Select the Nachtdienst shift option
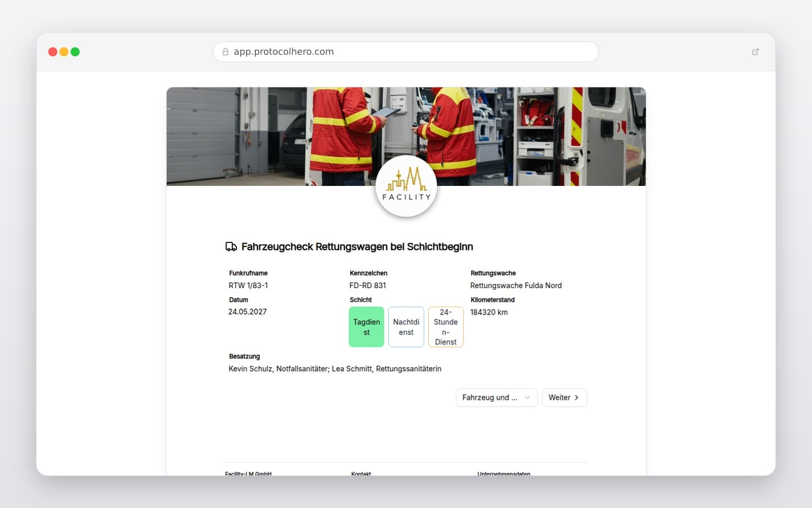The width and height of the screenshot is (812, 508). [406, 327]
